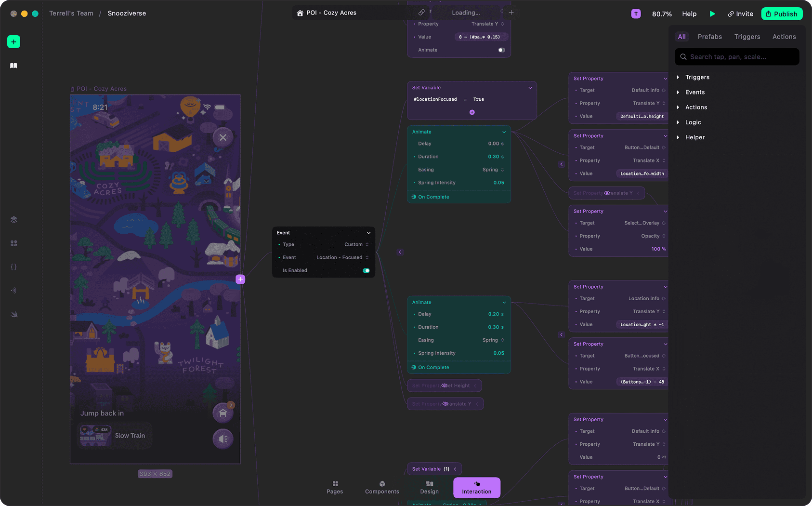Open the Swift bird icon in left sidebar

pyautogui.click(x=13, y=314)
